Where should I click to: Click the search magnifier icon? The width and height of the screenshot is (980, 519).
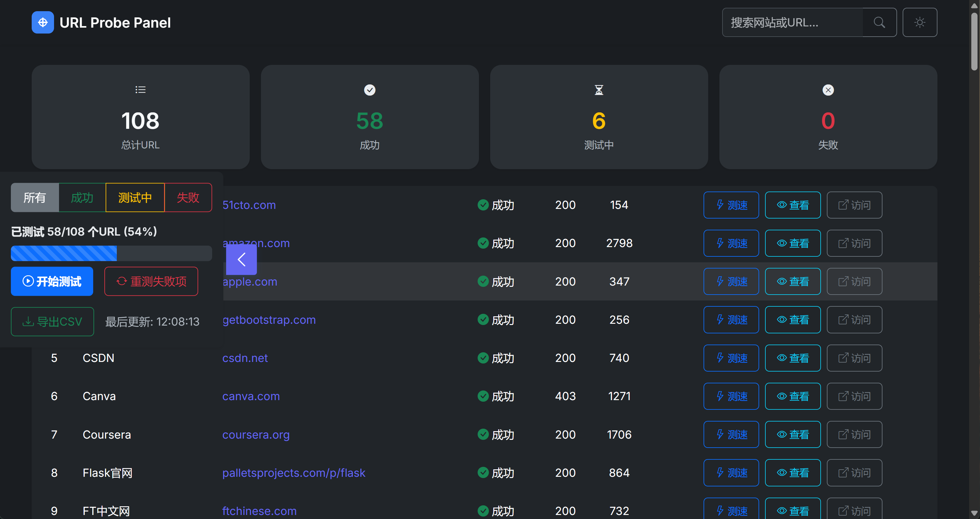click(x=879, y=22)
